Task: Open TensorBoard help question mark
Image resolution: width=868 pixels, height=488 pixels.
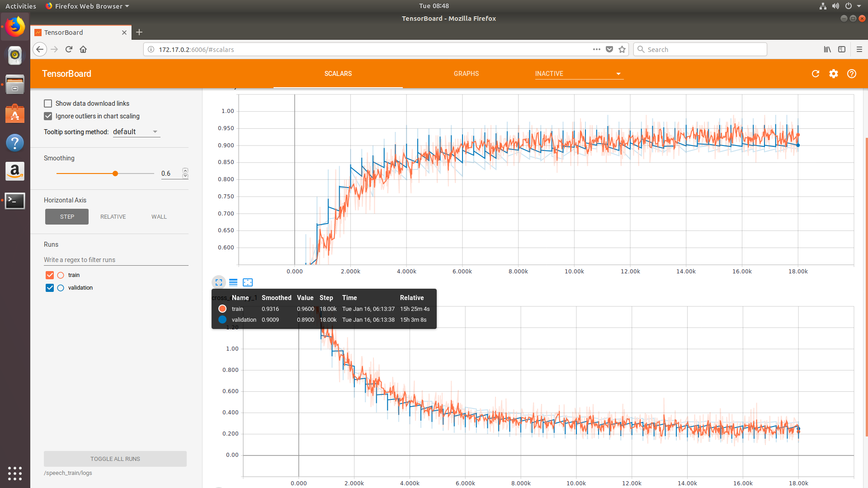Action: point(852,74)
